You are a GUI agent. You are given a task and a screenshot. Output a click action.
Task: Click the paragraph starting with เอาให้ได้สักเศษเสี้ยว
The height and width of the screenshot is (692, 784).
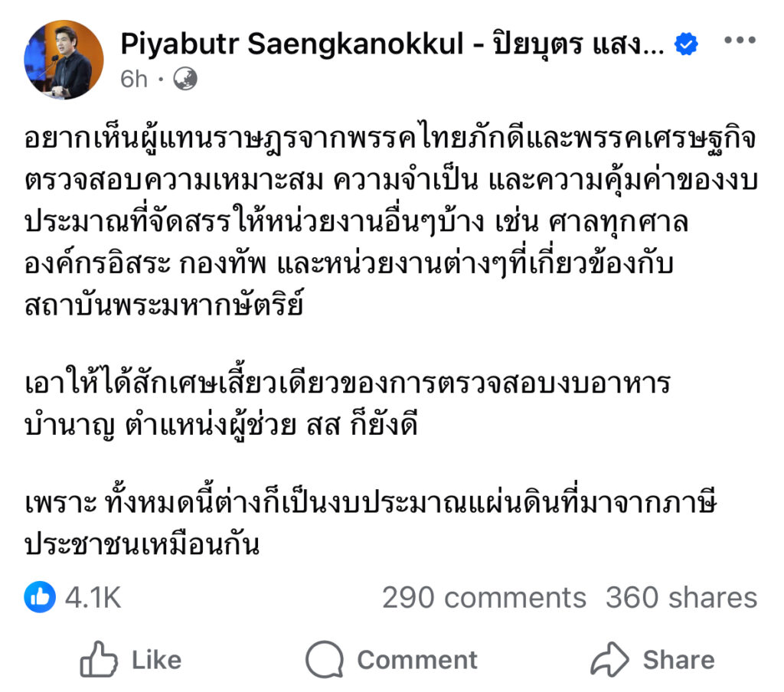tap(346, 403)
